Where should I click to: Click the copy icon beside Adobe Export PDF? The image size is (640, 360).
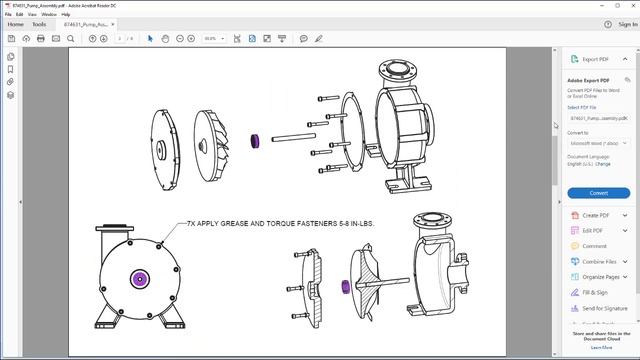click(627, 80)
